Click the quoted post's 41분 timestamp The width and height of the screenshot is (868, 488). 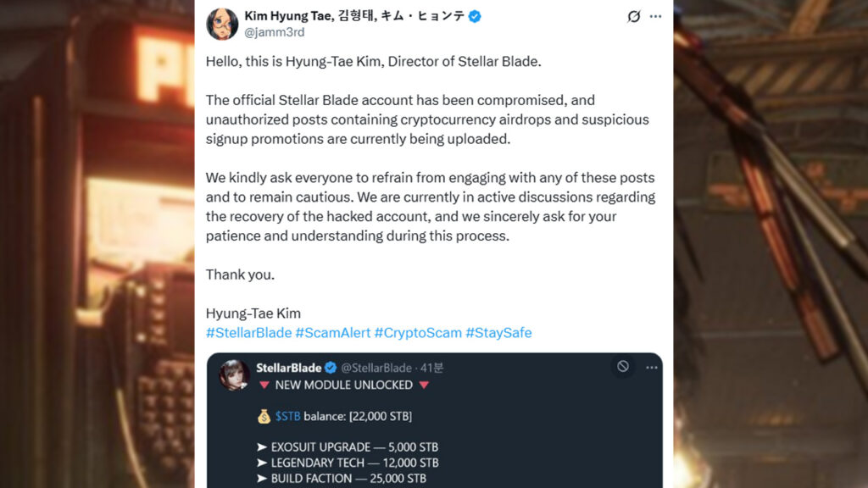[x=431, y=368]
